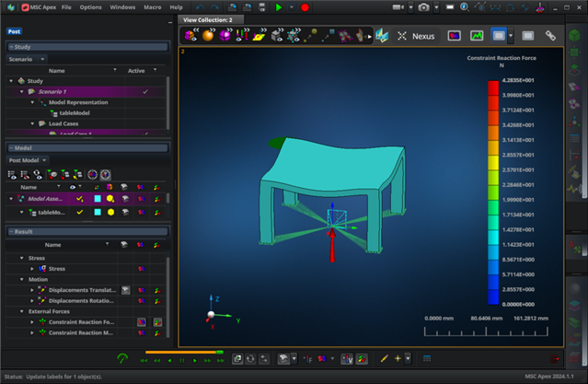Viewport: 588px width, 384px height.
Task: Toggle vector plot icon in the bottom toolbar
Action: (x=362, y=359)
